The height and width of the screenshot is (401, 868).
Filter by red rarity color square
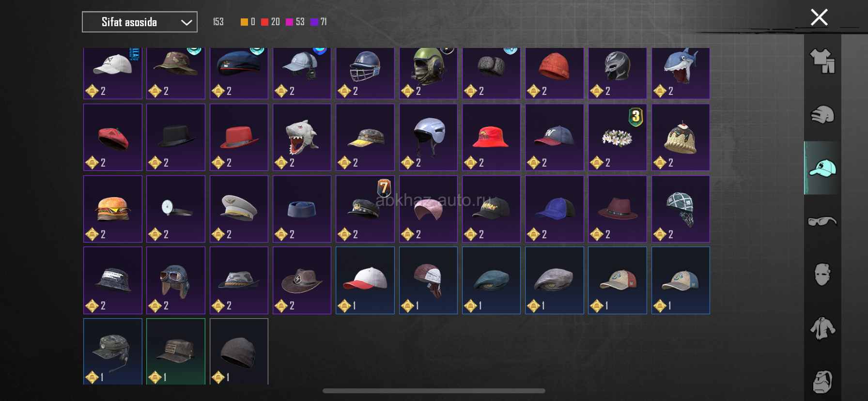tap(264, 22)
